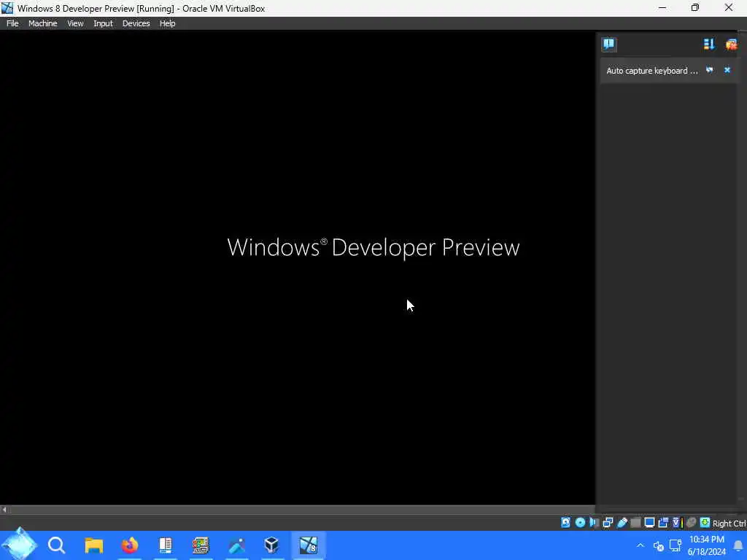This screenshot has height=560, width=747.
Task: Open File Explorer from the taskbar
Action: [94, 545]
